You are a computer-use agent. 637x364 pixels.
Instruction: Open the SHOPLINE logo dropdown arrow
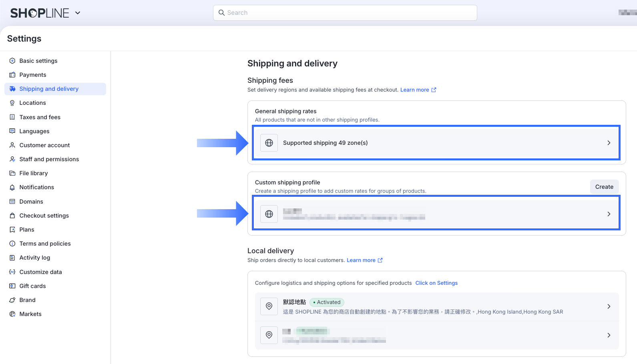point(78,13)
